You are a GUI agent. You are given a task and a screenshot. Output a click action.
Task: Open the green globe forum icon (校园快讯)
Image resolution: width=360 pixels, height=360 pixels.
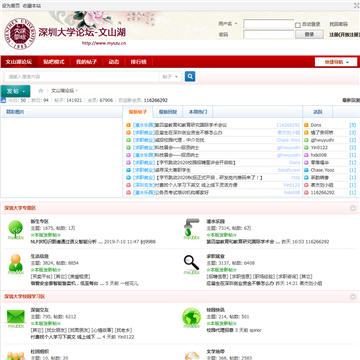(191, 318)
